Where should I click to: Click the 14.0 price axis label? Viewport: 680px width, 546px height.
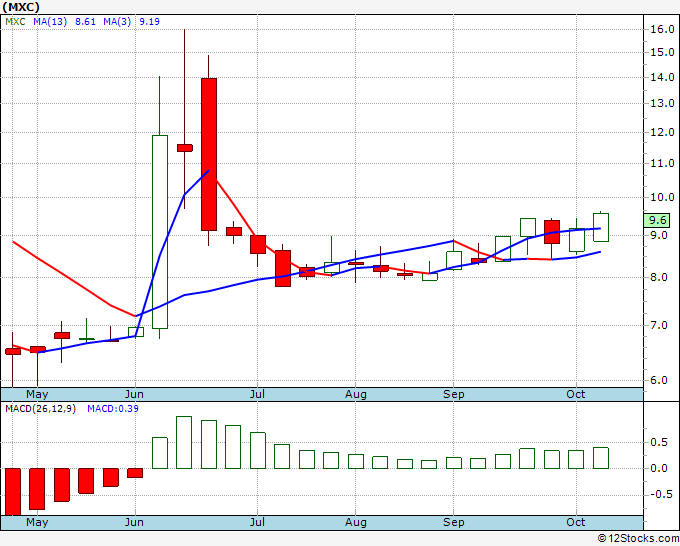(662, 78)
